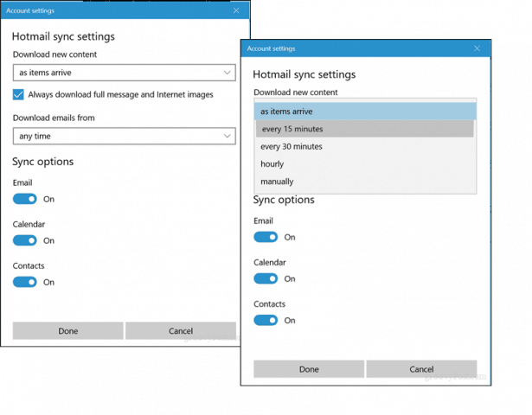Toggle Contacts sync switch in left window
The image size is (532, 415).
tap(25, 282)
